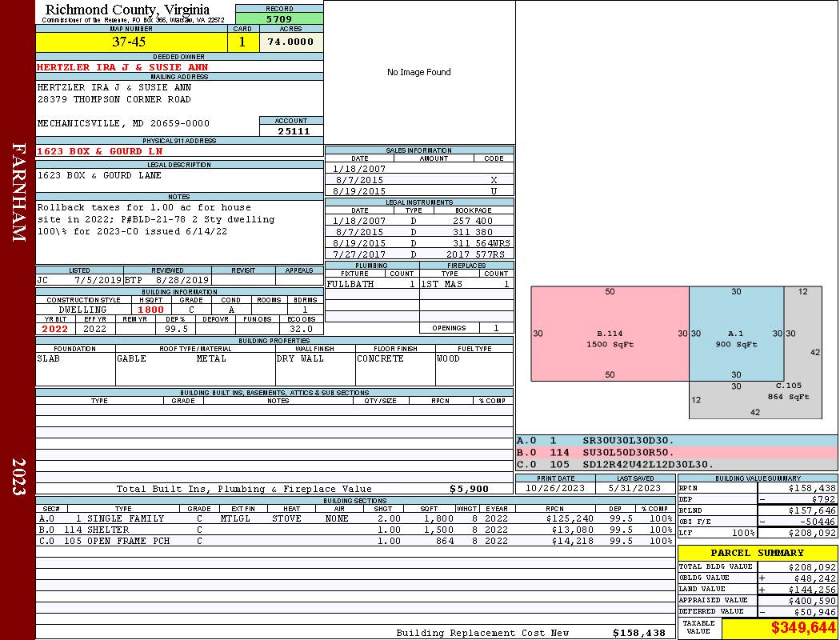Click the blue A.1 900 SqFt sketch area
Screen dimensions: 840x640
coord(736,334)
